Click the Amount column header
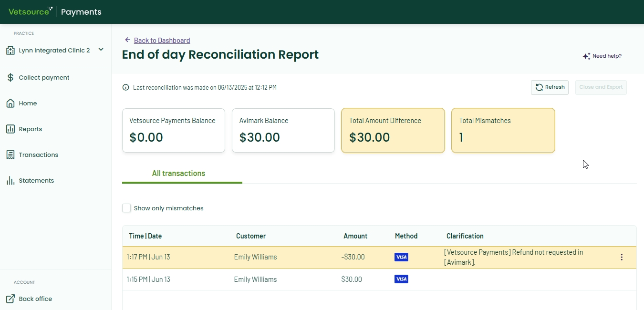 click(355, 236)
